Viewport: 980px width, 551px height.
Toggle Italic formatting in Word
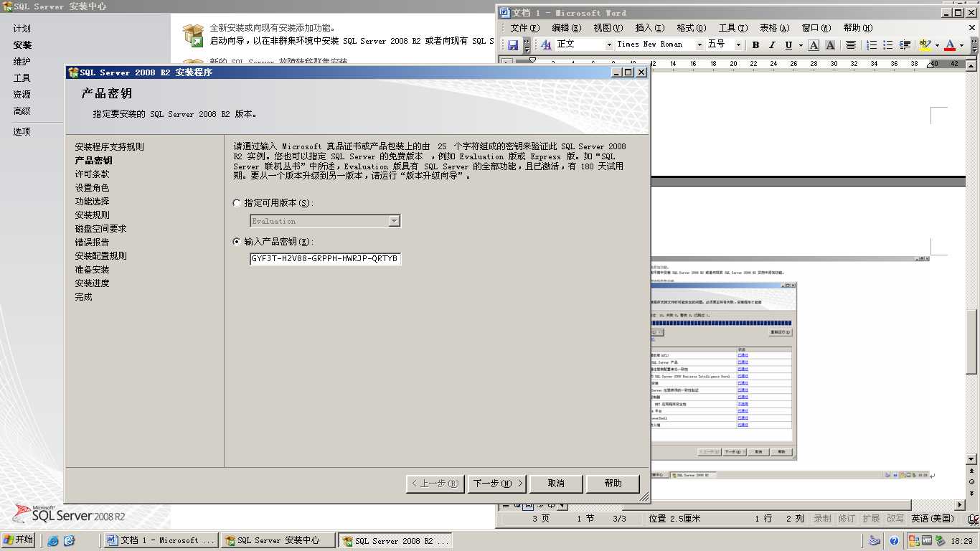pyautogui.click(x=772, y=44)
